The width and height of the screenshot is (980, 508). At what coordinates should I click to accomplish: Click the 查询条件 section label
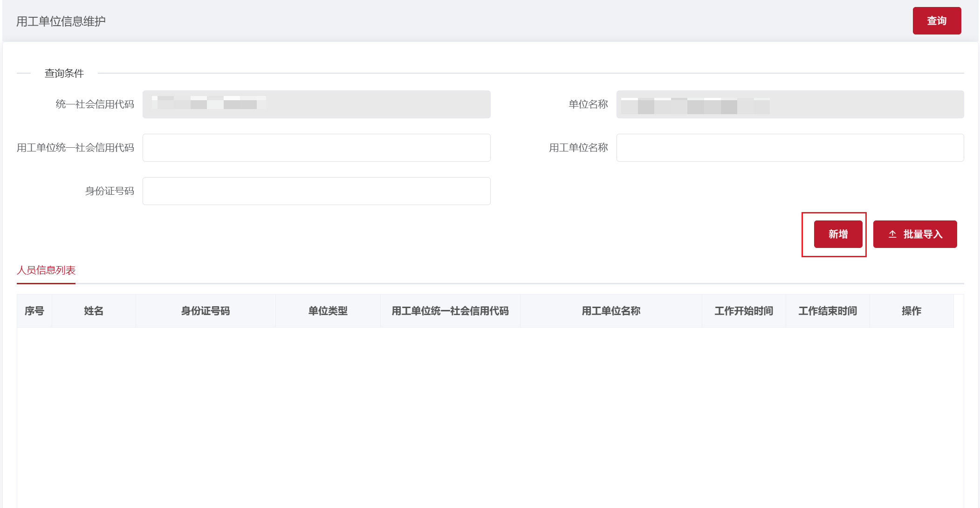tap(64, 73)
